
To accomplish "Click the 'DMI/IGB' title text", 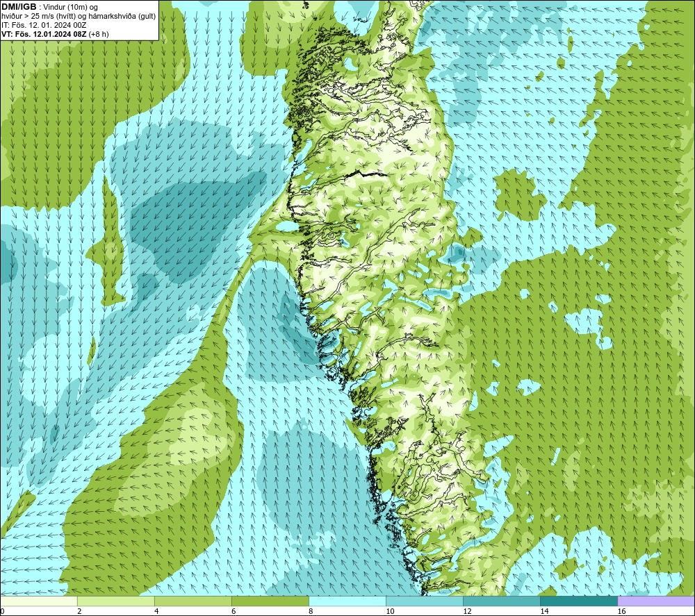I will tap(19, 7).
